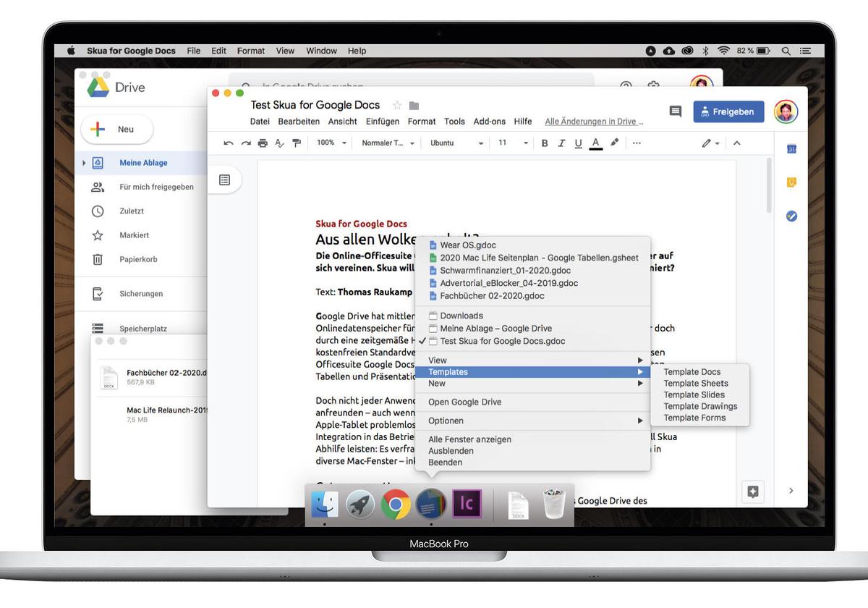This screenshot has width=868, height=608.
Task: Open the comment history icon
Action: click(x=676, y=111)
